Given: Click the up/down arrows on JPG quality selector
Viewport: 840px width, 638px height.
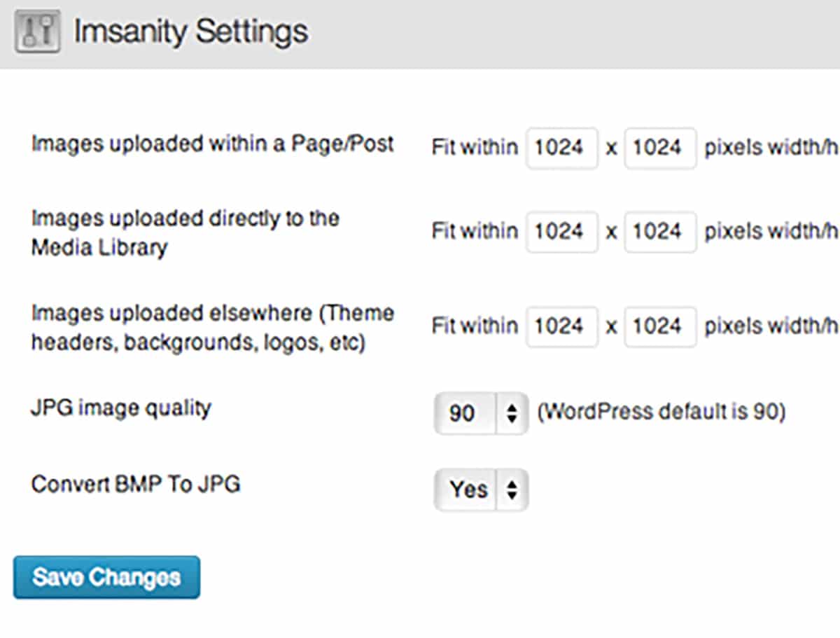Looking at the screenshot, I should pyautogui.click(x=512, y=413).
